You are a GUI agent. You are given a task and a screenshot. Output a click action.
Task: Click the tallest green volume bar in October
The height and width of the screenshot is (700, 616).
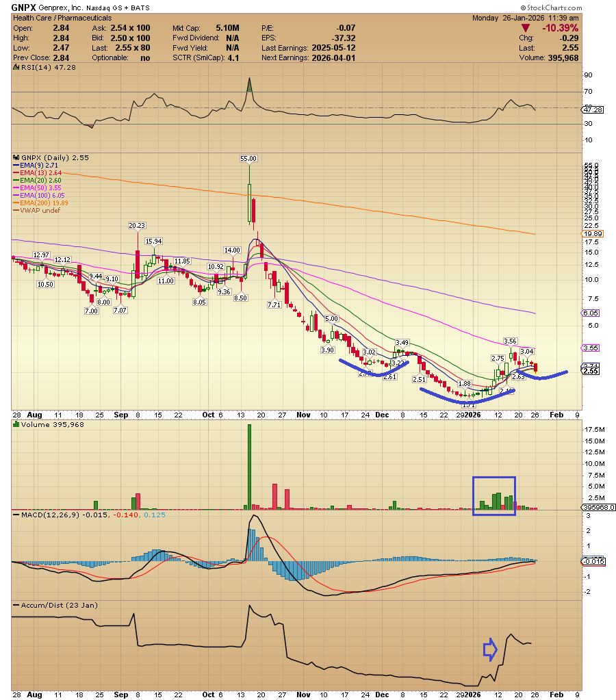point(250,467)
